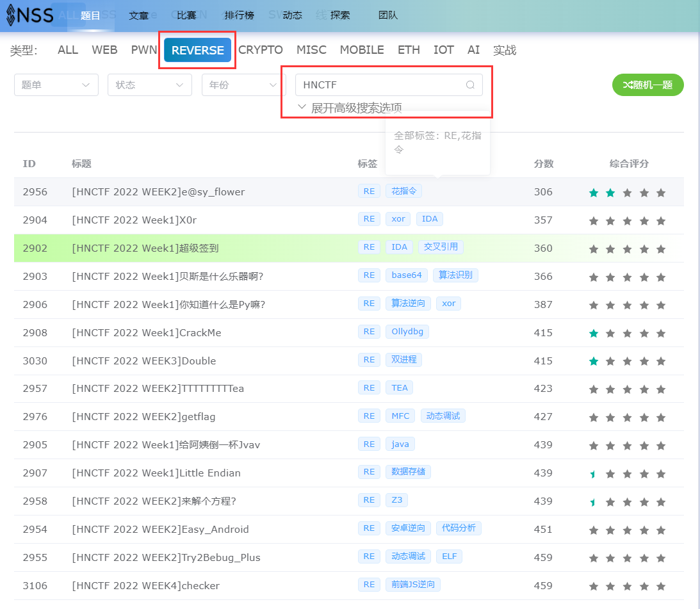Click the base64 tag badge
Image resolution: width=700 pixels, height=609 pixels.
point(407,275)
